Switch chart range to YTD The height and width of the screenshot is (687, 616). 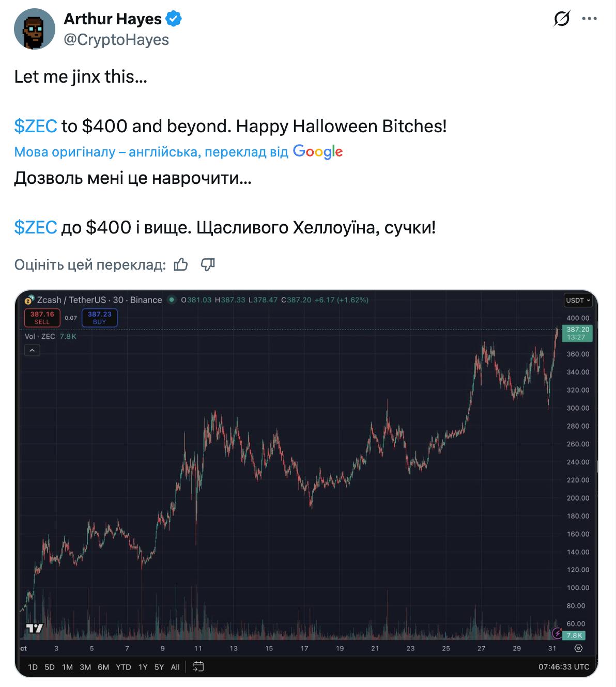pos(123,667)
